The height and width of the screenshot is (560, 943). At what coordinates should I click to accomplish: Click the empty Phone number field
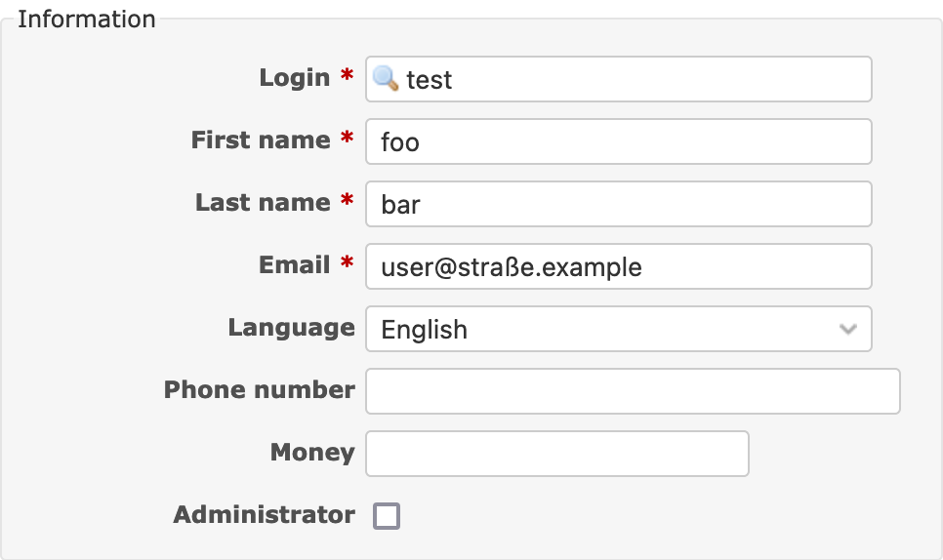pos(633,391)
